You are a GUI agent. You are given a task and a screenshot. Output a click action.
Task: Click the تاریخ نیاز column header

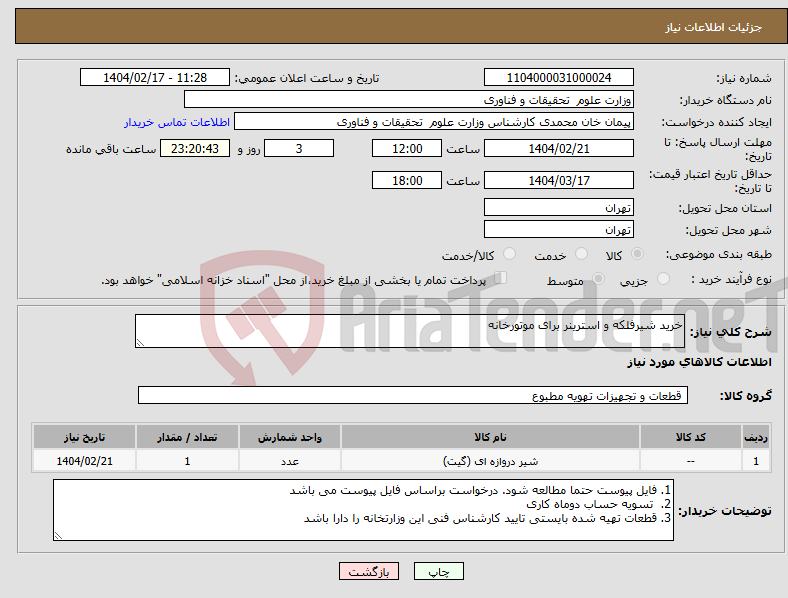pos(84,437)
